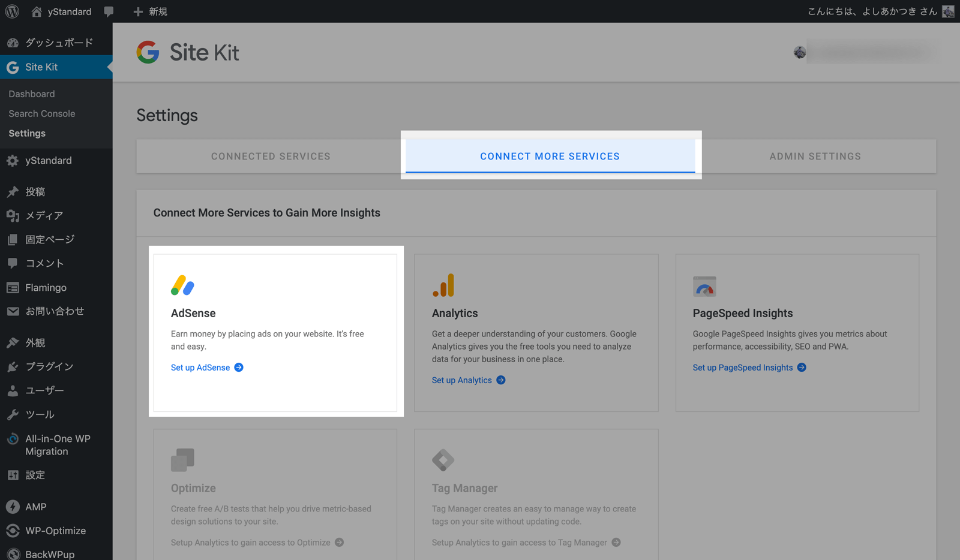Click the Google G Site Kit logo
This screenshot has height=560, width=960.
pos(148,52)
